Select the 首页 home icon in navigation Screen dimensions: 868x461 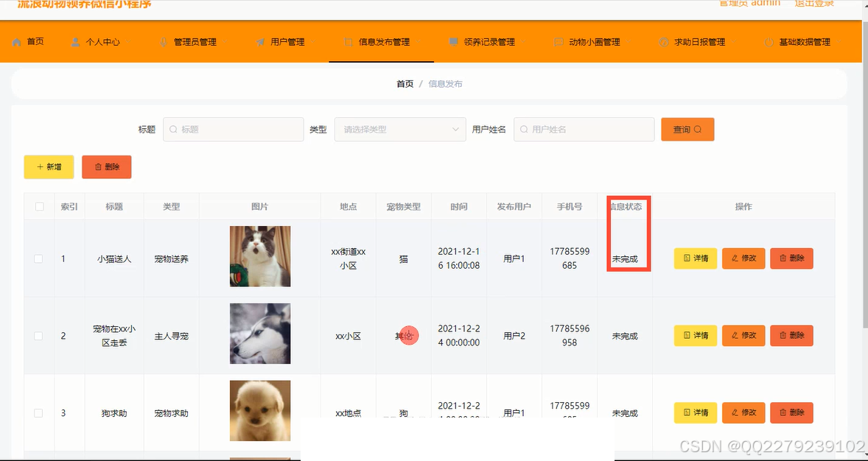(17, 42)
